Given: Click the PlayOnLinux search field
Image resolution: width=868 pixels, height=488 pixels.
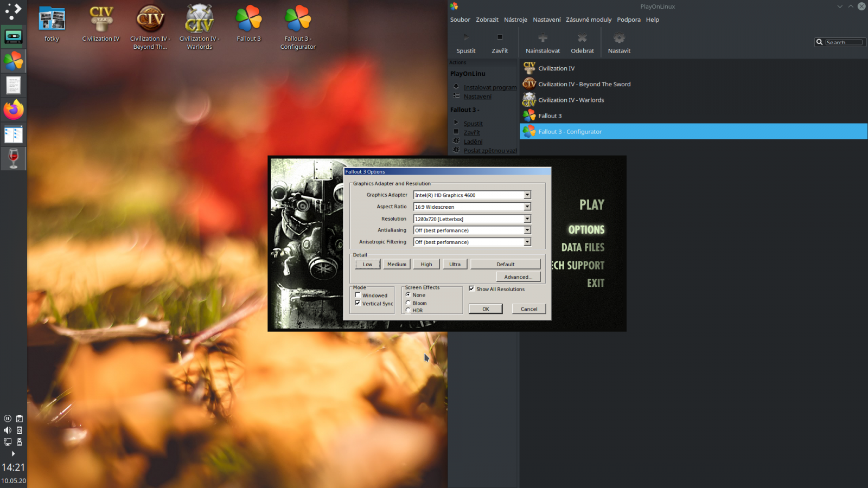Looking at the screenshot, I should (843, 42).
